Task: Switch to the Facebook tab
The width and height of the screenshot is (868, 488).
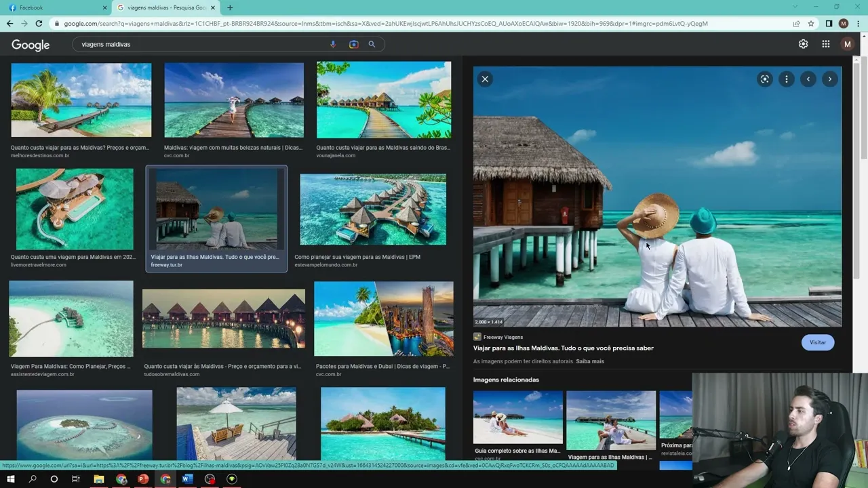Action: pos(54,7)
